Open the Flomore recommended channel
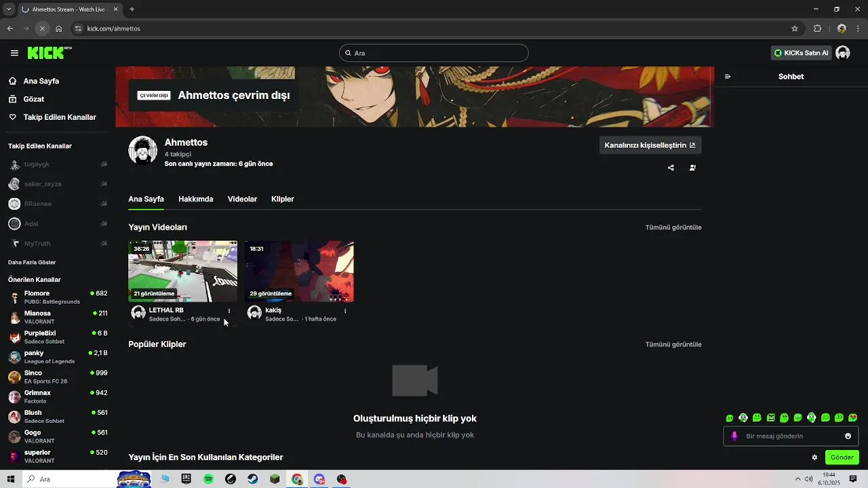868x488 pixels. coord(58,297)
